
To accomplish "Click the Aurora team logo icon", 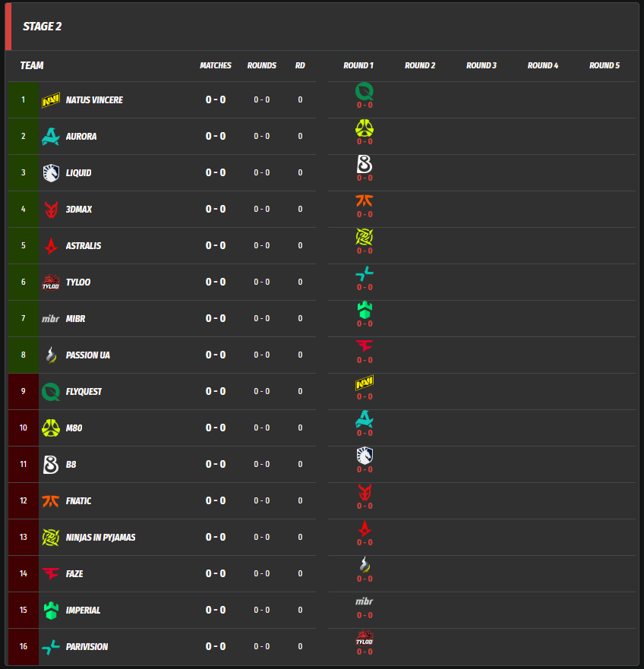I will (51, 137).
